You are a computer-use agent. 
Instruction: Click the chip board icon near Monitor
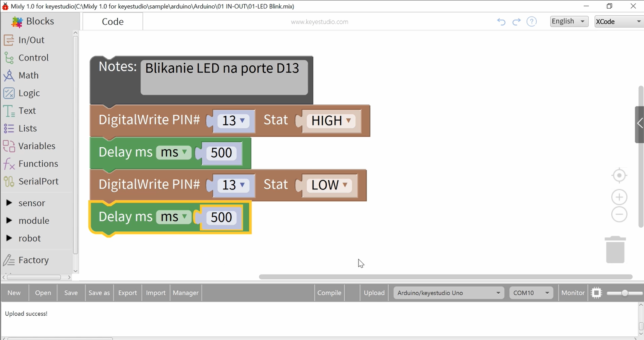coord(596,293)
